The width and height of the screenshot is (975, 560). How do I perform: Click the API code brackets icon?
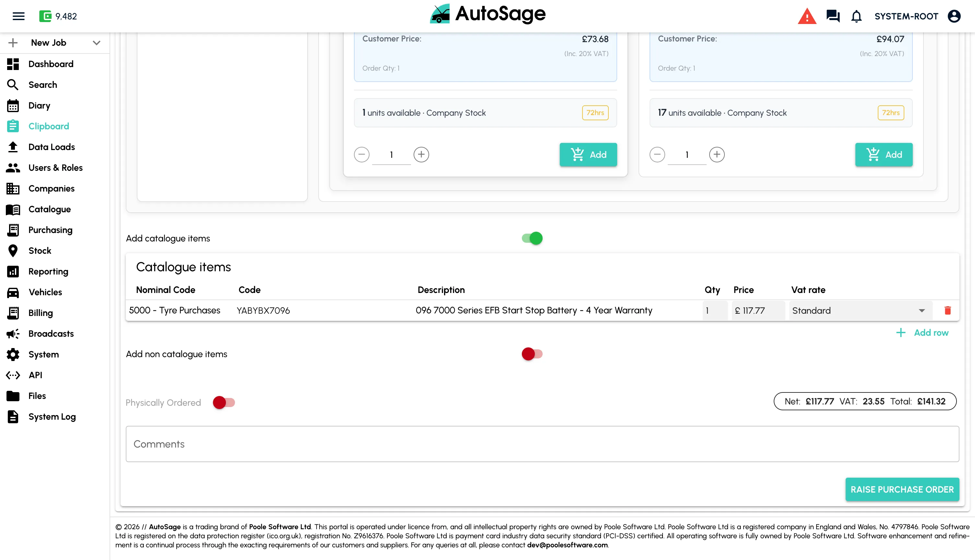pyautogui.click(x=13, y=375)
